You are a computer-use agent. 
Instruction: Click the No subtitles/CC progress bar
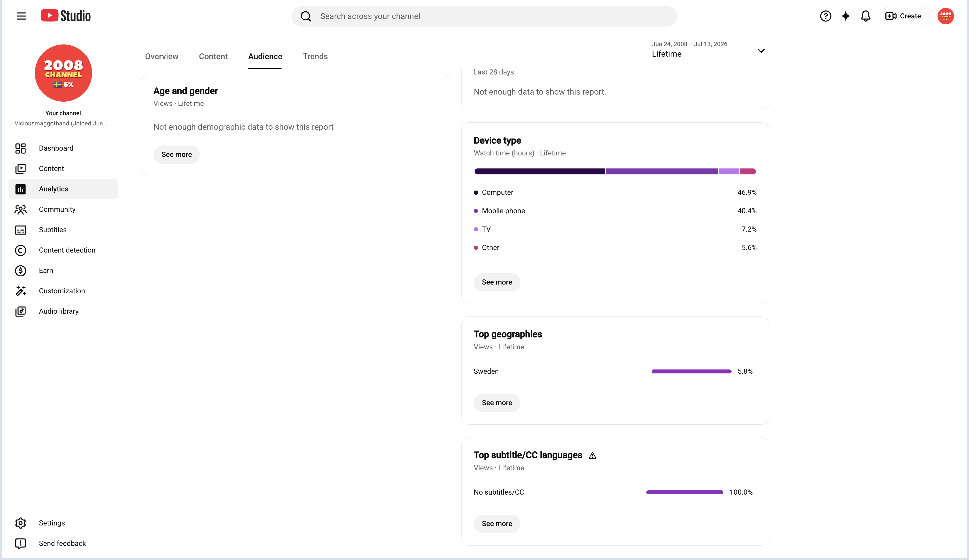pyautogui.click(x=685, y=492)
